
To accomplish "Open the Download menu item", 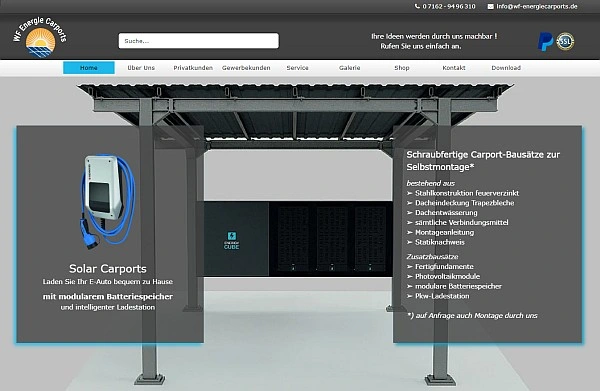I will [506, 68].
